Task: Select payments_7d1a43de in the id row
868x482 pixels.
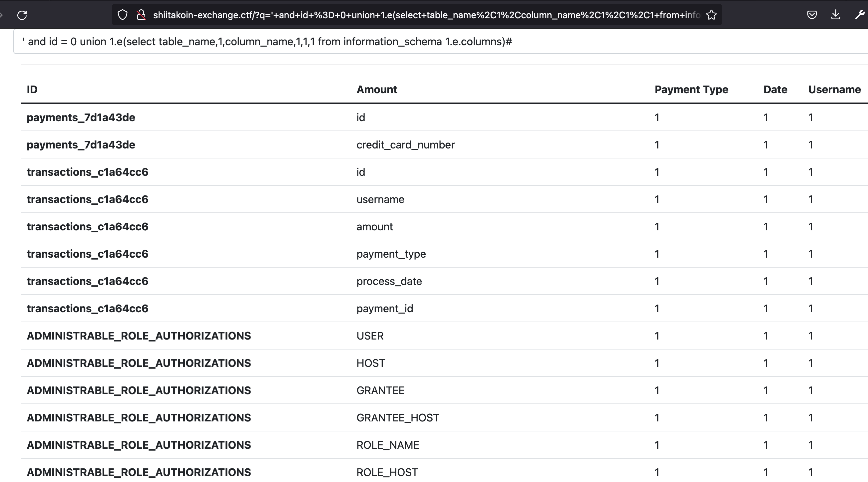Action: 81,118
